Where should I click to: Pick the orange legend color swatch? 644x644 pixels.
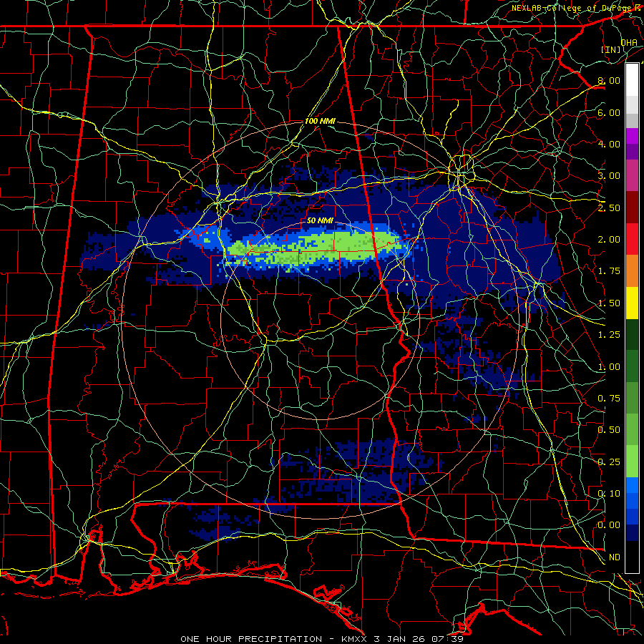coord(632,271)
